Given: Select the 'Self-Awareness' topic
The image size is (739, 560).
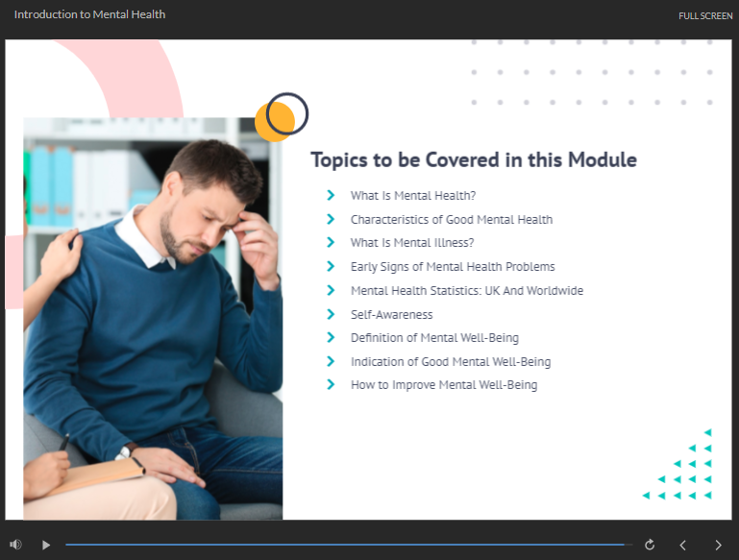Looking at the screenshot, I should [391, 315].
